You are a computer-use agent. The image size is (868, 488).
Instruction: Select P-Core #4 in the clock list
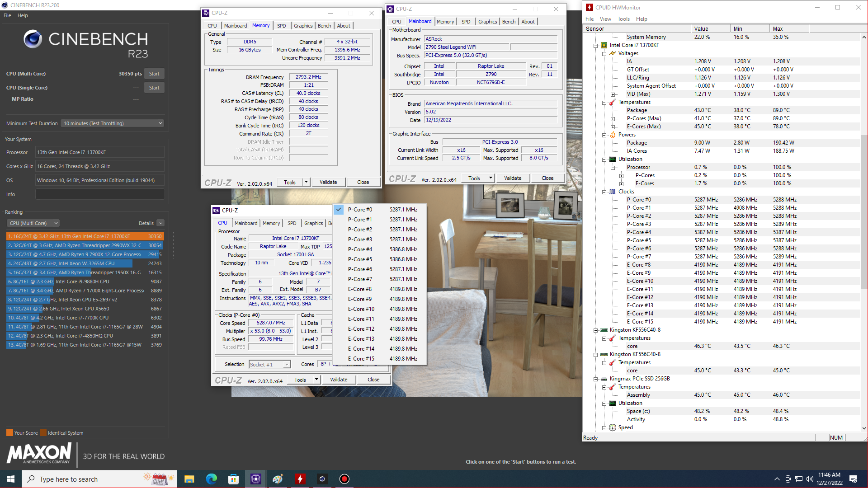(x=360, y=249)
